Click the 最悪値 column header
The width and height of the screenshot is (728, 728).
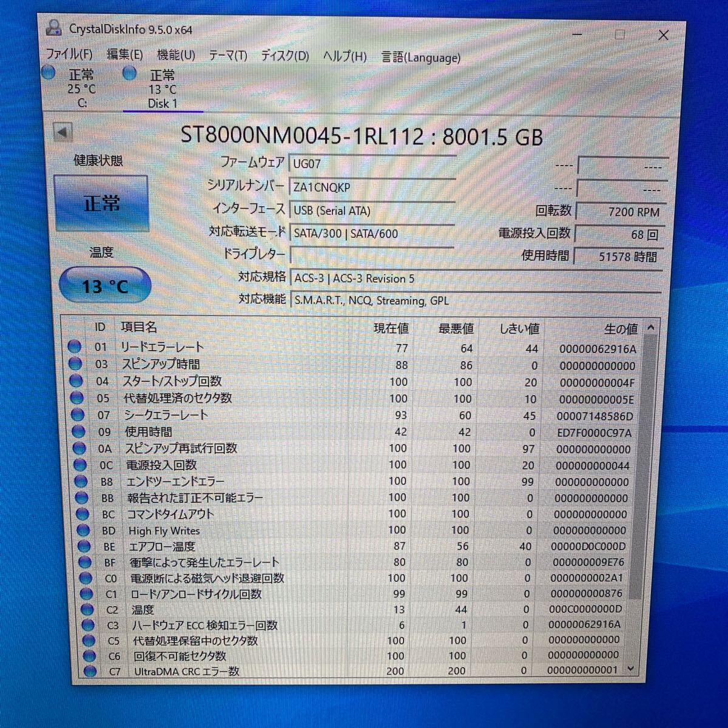(x=456, y=328)
